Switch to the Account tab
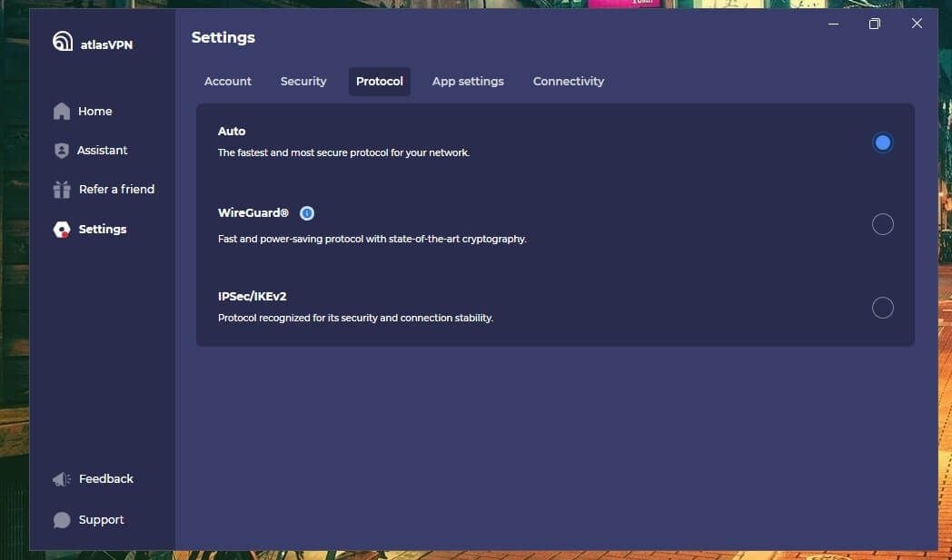This screenshot has width=952, height=560. tap(228, 82)
